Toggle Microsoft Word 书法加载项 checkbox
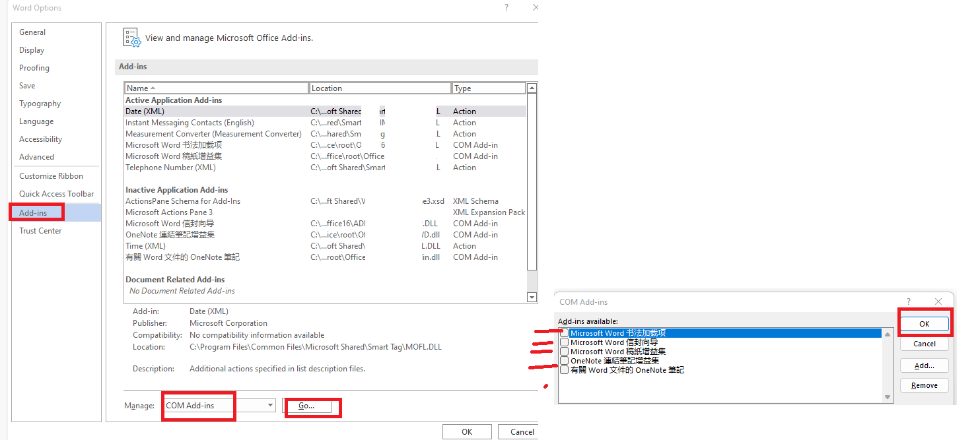Image resolution: width=980 pixels, height=440 pixels. tap(564, 333)
